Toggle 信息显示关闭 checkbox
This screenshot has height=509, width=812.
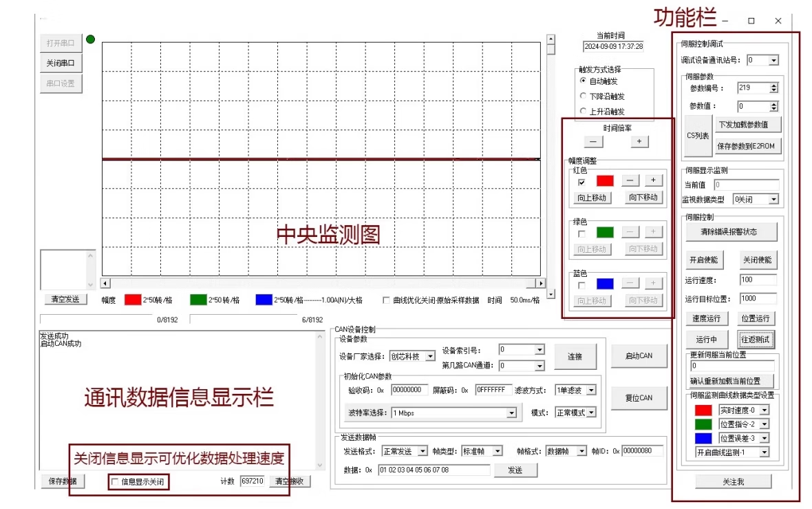(115, 481)
